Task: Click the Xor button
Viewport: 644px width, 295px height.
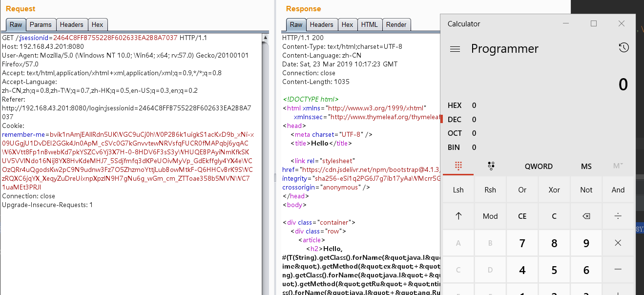Action: tap(554, 190)
